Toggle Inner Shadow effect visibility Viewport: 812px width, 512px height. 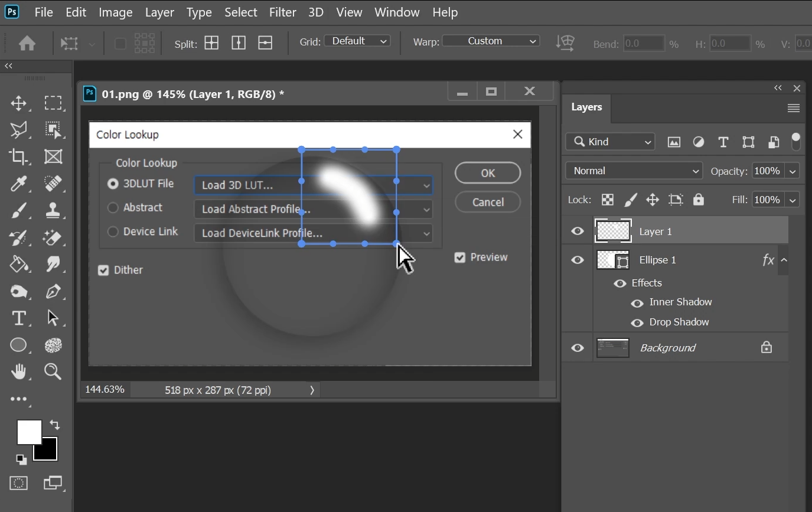click(x=637, y=303)
